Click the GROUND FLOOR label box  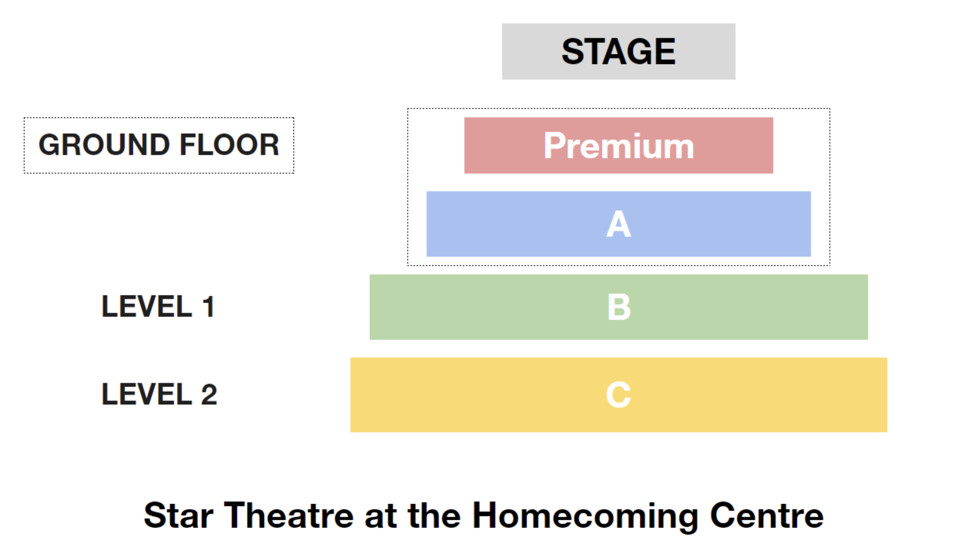pos(159,145)
